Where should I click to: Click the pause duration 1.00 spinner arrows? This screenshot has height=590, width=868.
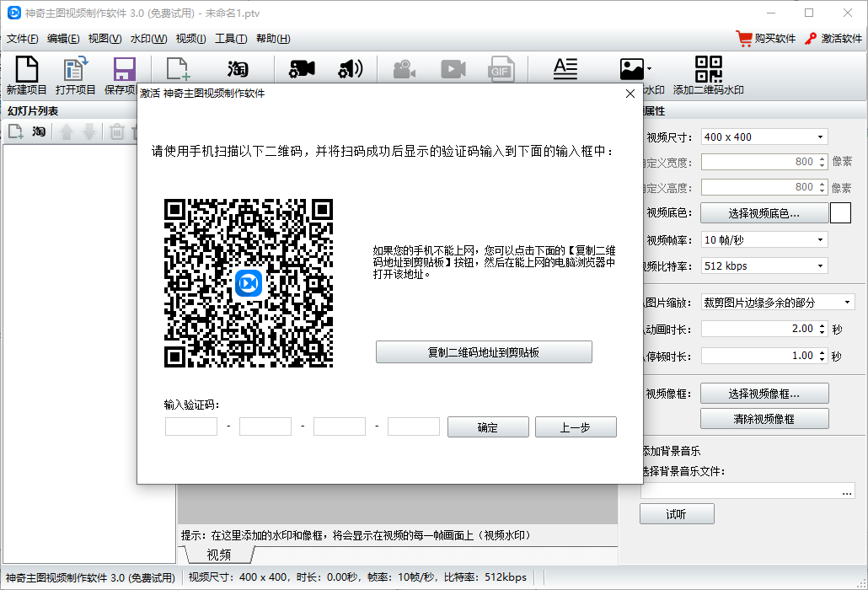point(822,356)
